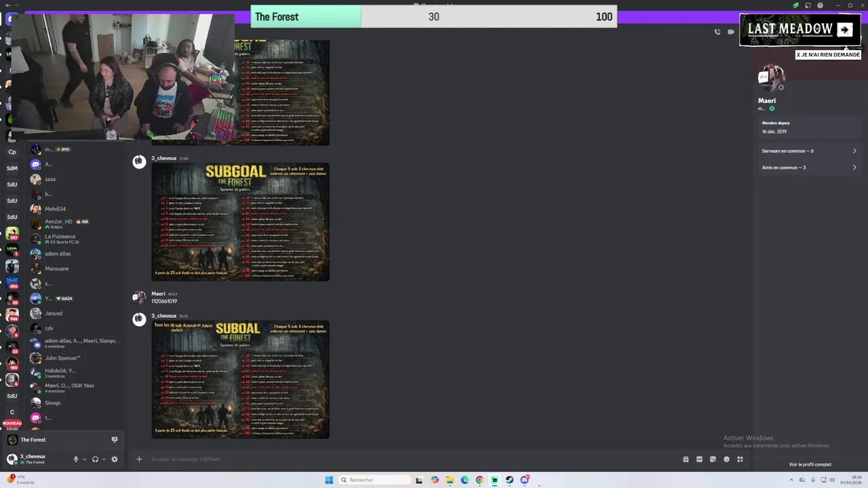Open Discord icon on the taskbar

click(x=524, y=480)
